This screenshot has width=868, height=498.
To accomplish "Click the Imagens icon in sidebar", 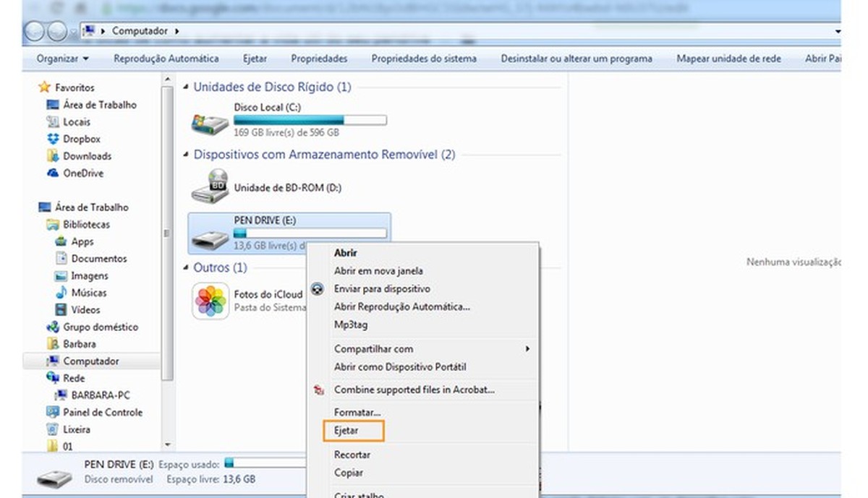I will pos(61,276).
